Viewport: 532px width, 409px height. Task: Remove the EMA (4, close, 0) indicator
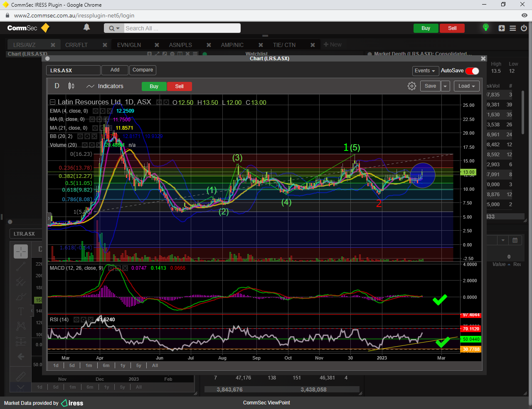[110, 111]
